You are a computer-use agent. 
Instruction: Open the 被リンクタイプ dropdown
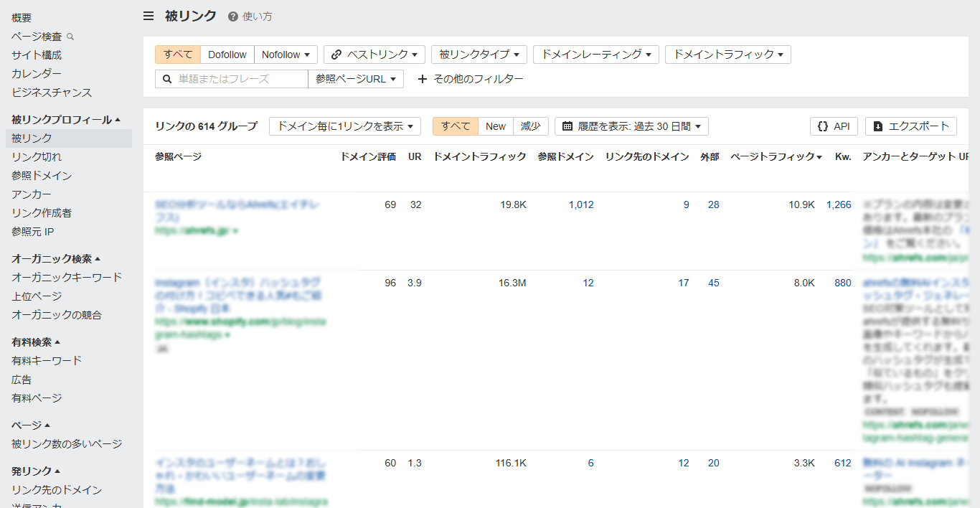tap(479, 55)
